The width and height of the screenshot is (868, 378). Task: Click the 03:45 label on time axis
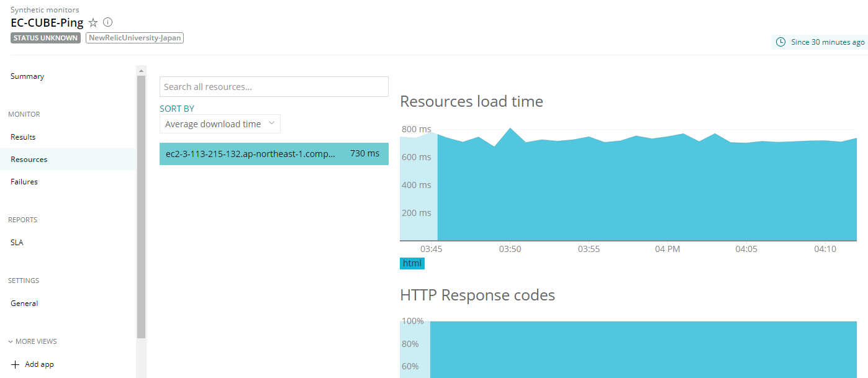(431, 249)
